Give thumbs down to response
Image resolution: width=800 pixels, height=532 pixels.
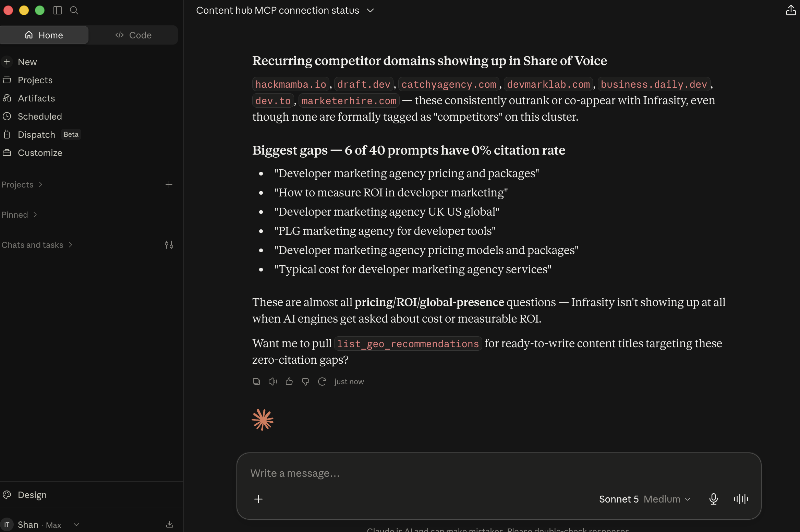[x=306, y=382]
